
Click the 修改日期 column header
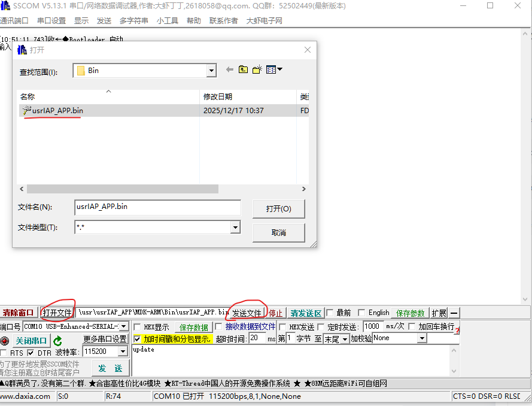tap(248, 97)
